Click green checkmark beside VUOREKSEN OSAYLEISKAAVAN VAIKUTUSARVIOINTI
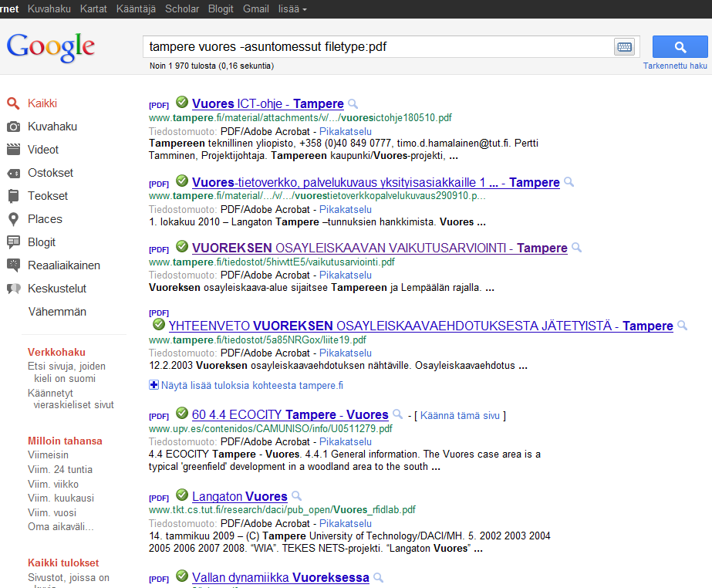This screenshot has width=712, height=588. tap(181, 246)
